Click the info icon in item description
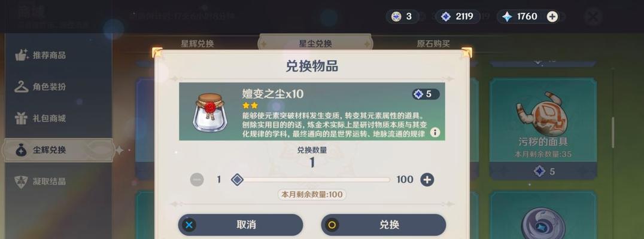This screenshot has width=644, height=239. 435,133
